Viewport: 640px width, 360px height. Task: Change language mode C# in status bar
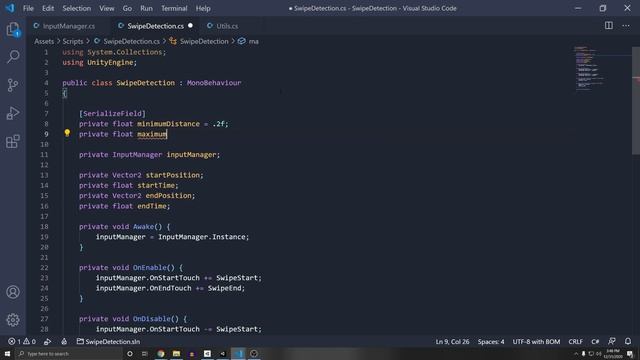[595, 342]
